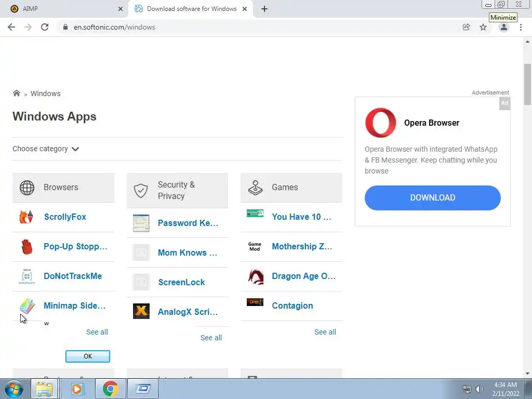This screenshot has height=399, width=532.
Task: Open the Contagion link
Action: (x=292, y=305)
